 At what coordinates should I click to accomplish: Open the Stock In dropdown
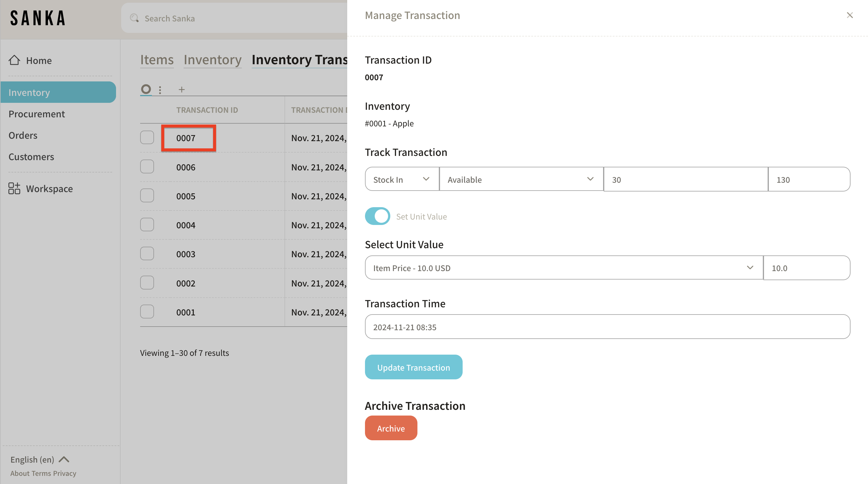[x=402, y=179]
